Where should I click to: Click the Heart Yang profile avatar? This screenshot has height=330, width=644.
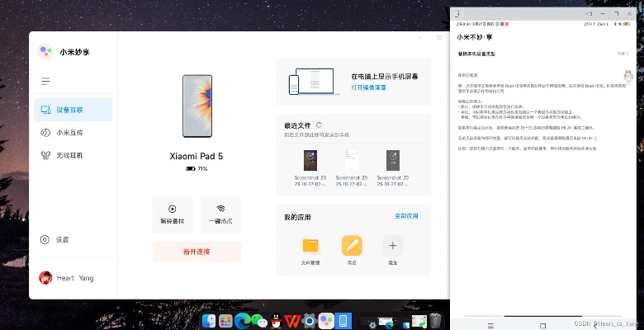pos(45,278)
